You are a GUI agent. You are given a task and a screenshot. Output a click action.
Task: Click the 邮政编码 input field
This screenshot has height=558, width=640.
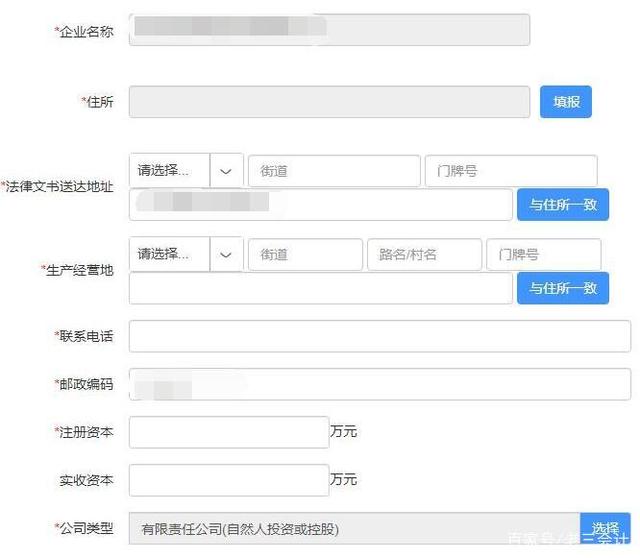click(x=380, y=384)
